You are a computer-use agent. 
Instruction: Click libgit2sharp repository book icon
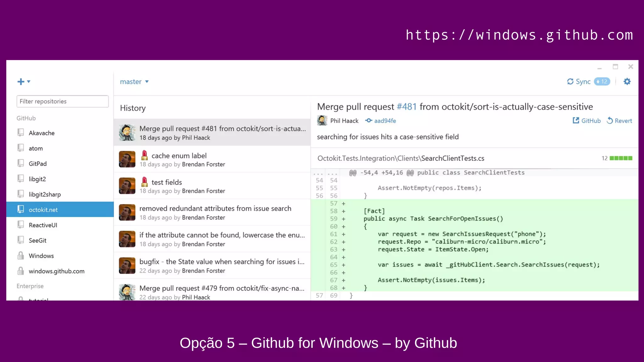point(21,194)
